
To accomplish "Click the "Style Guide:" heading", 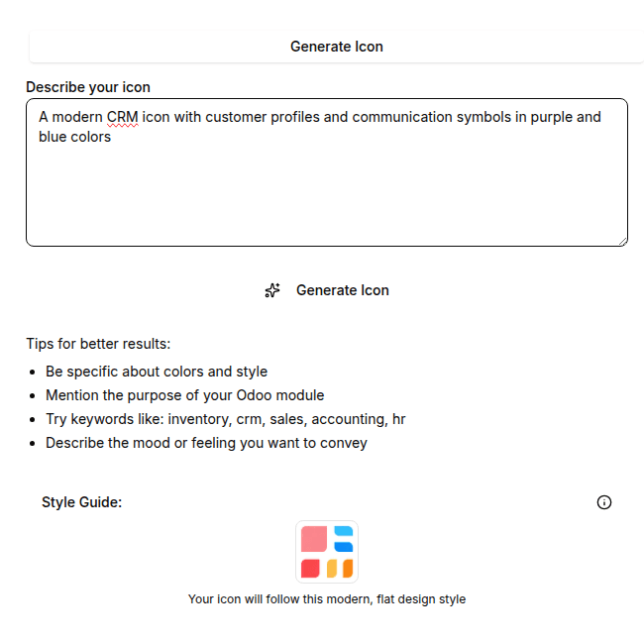I will (x=81, y=502).
